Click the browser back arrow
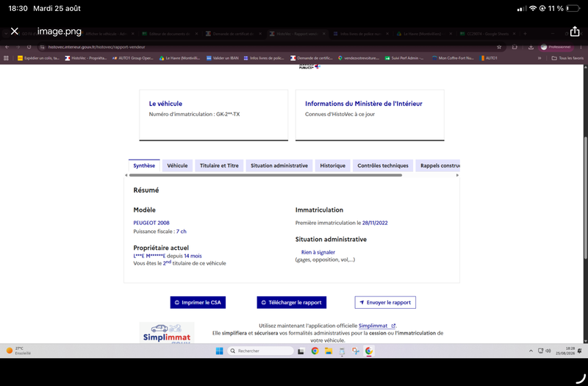 [x=7, y=47]
